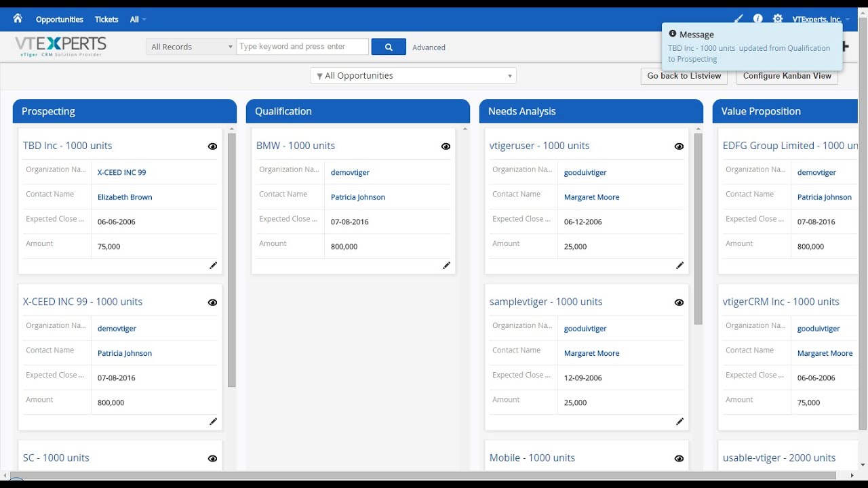Click Needs Analysis column scrollbar thumb
This screenshot has width=868, height=488.
698,229
